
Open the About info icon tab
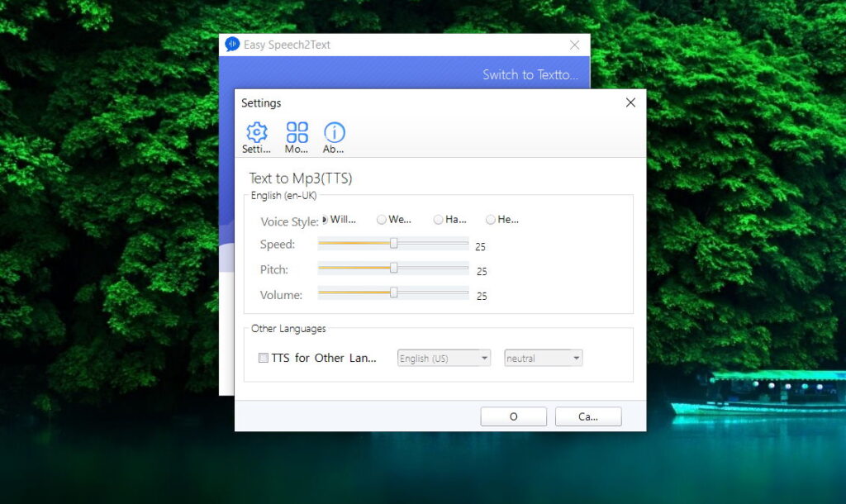[334, 132]
